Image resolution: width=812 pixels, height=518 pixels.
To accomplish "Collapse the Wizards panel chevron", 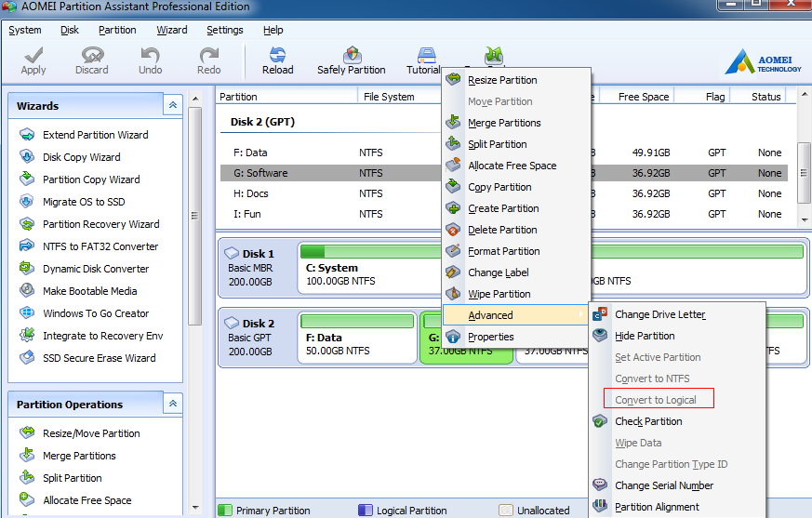I will (x=173, y=105).
